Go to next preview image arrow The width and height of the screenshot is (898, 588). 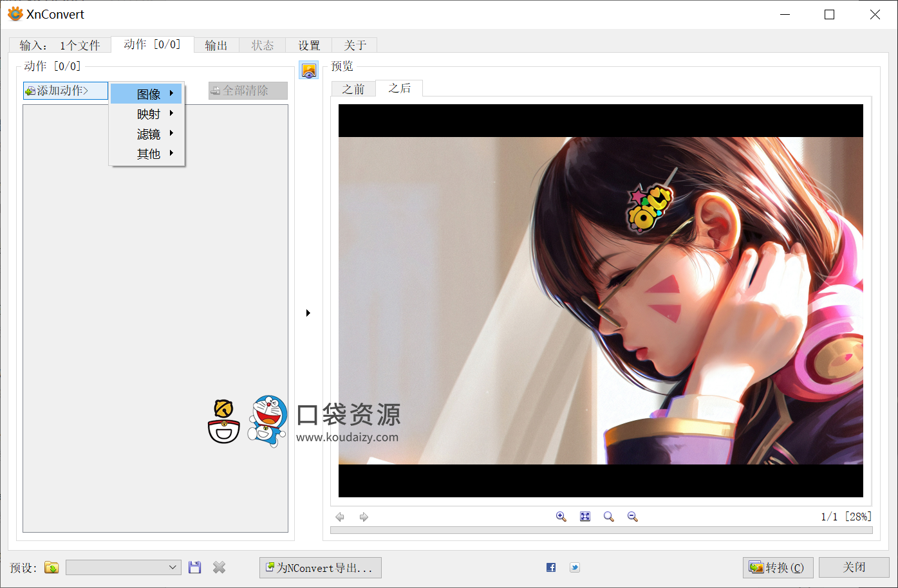pos(364,517)
